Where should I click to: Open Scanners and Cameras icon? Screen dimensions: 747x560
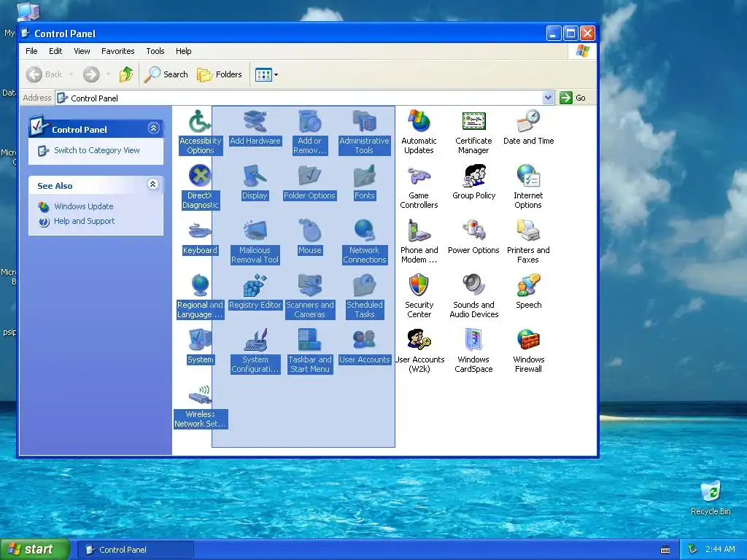[x=309, y=286]
